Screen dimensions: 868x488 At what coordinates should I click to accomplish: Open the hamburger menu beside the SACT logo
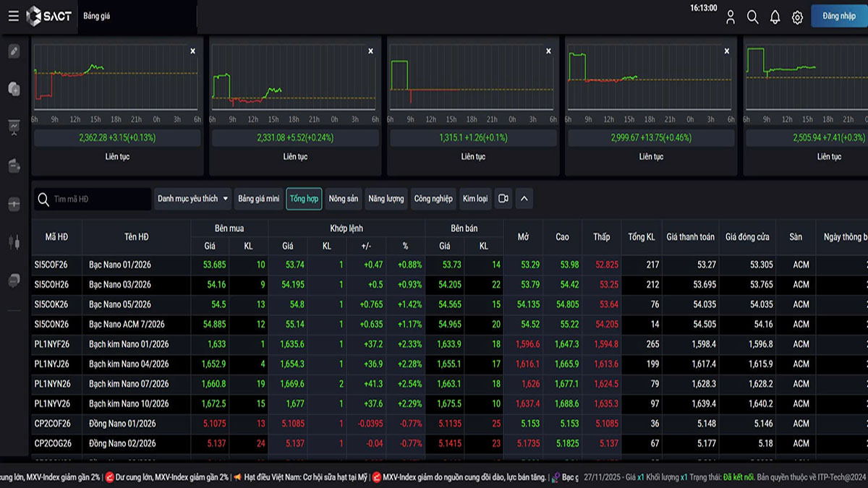pyautogui.click(x=13, y=16)
